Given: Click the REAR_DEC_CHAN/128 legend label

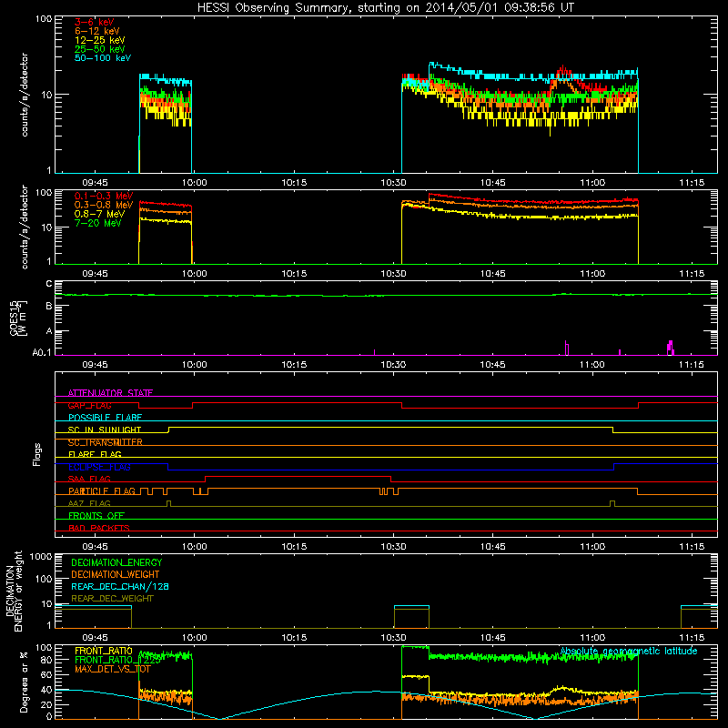Looking at the screenshot, I should (x=120, y=586).
